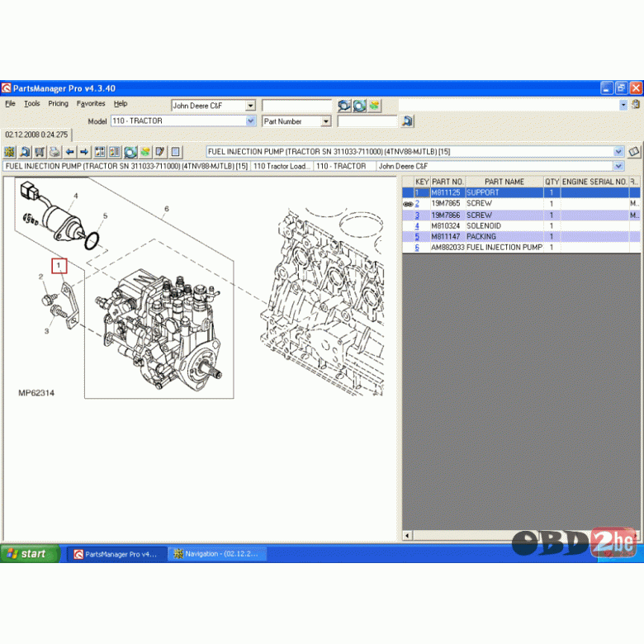Open the Windows start button

click(30, 554)
